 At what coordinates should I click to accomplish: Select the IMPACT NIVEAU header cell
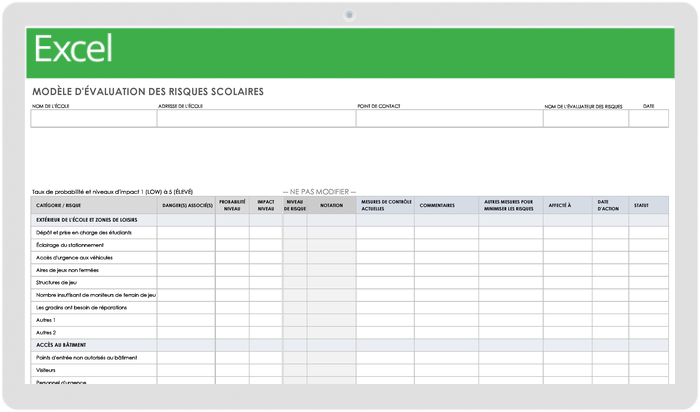(266, 205)
